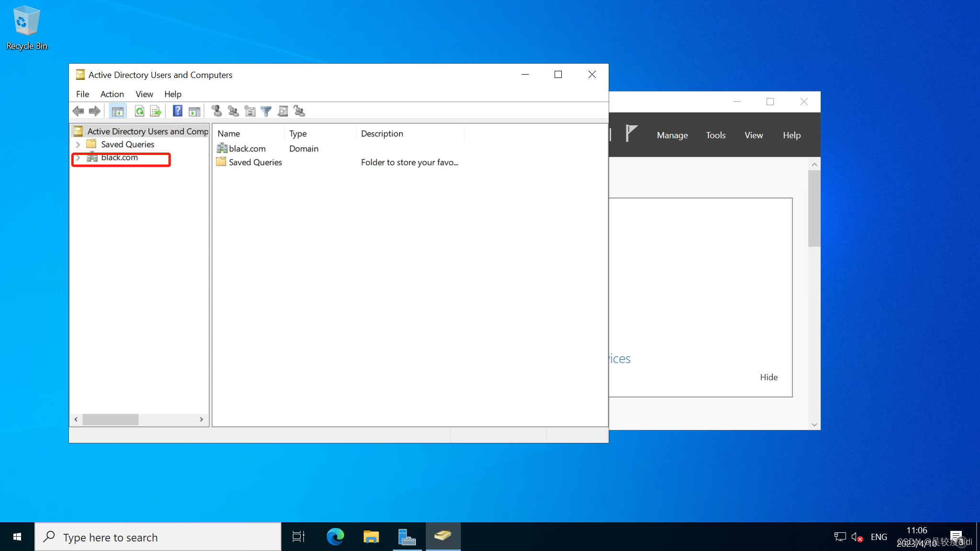This screenshot has height=551, width=980.
Task: Open Microsoft Edge from the taskbar
Action: coord(335,537)
